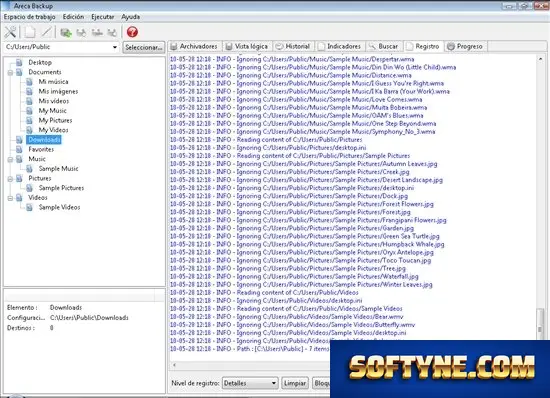This screenshot has width=550, height=398.
Task: Collapse the Videos tree node
Action: click(x=10, y=198)
